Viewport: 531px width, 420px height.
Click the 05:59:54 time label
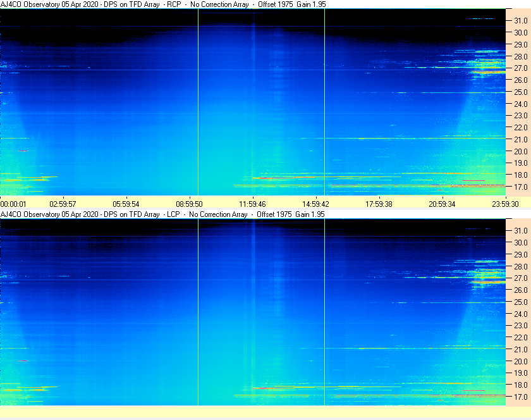[126, 204]
